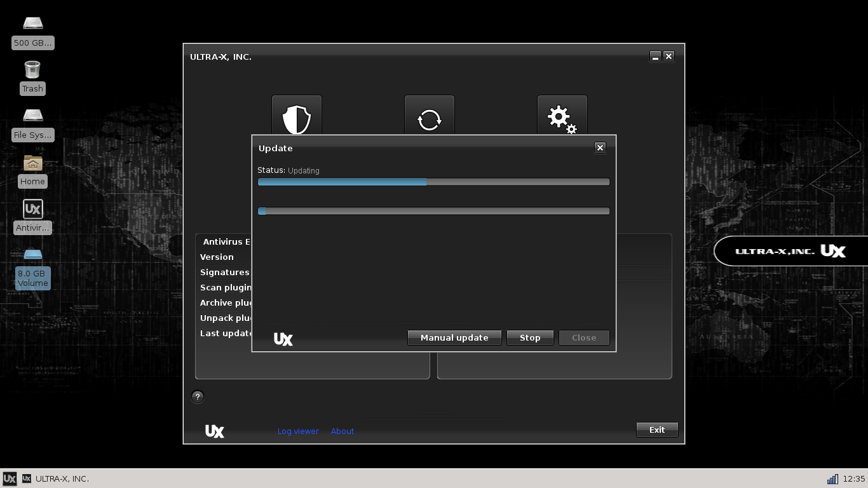
Task: Open the About link
Action: pos(342,431)
